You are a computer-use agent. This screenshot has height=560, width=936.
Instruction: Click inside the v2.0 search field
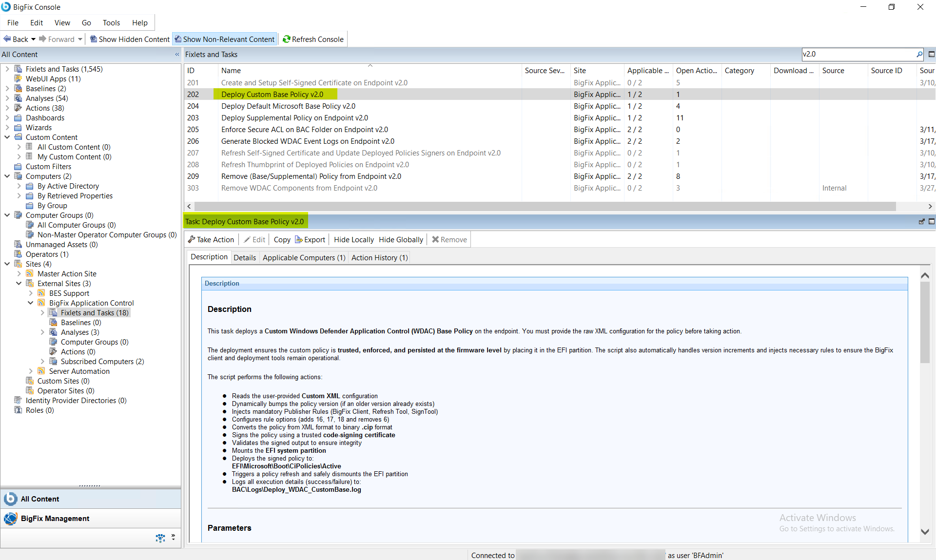point(858,54)
